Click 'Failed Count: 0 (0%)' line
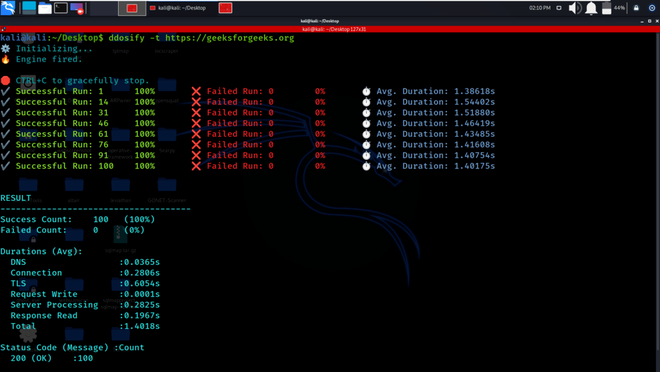Screen dimensions: 660x372 72,230
